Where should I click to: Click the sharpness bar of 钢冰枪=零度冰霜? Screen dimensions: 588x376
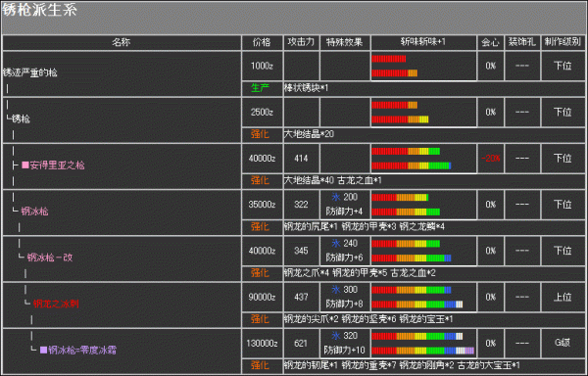click(x=423, y=344)
